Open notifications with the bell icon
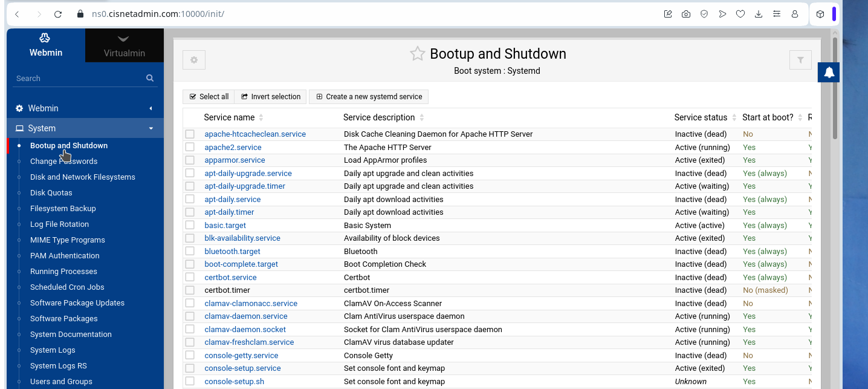The image size is (868, 389). 829,73
